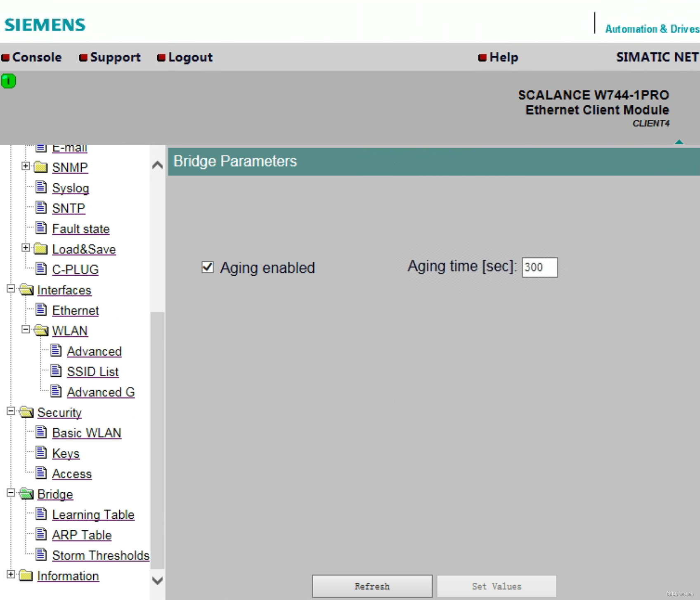This screenshot has width=700, height=600.
Task: Click the SSID List document icon
Action: [x=56, y=371]
